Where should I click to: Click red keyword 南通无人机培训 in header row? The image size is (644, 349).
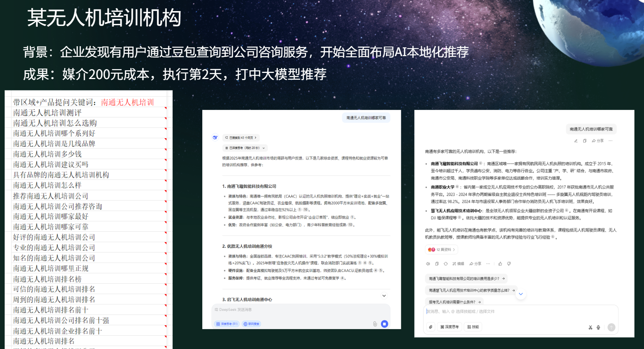pyautogui.click(x=127, y=102)
